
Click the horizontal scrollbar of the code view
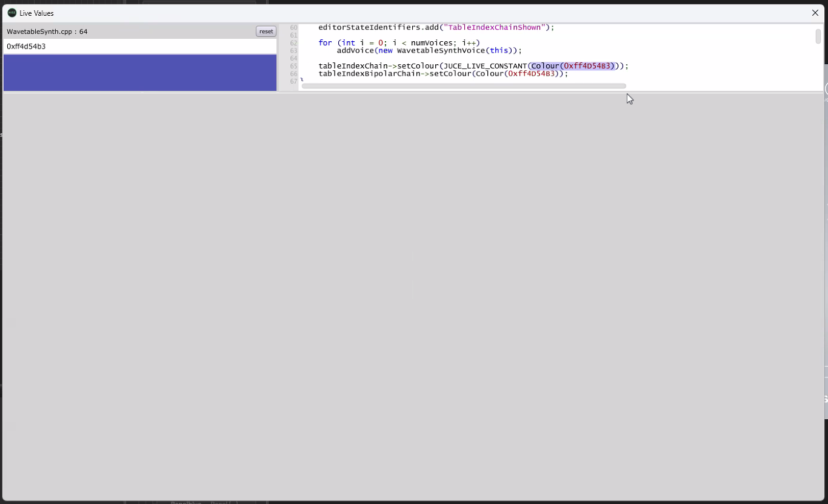(x=464, y=86)
